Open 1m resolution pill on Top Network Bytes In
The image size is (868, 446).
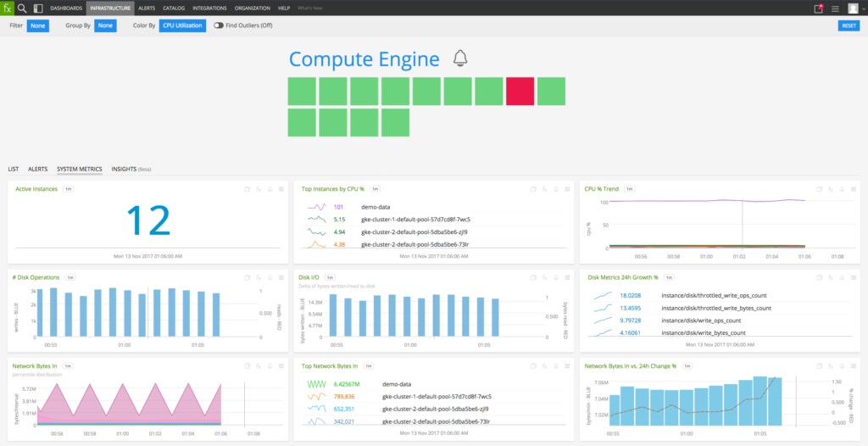(369, 365)
